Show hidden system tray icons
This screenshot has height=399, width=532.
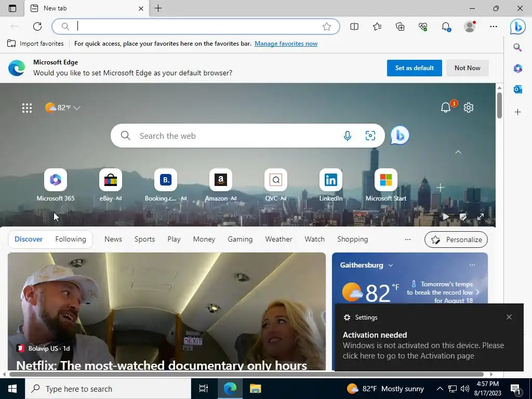pos(440,389)
